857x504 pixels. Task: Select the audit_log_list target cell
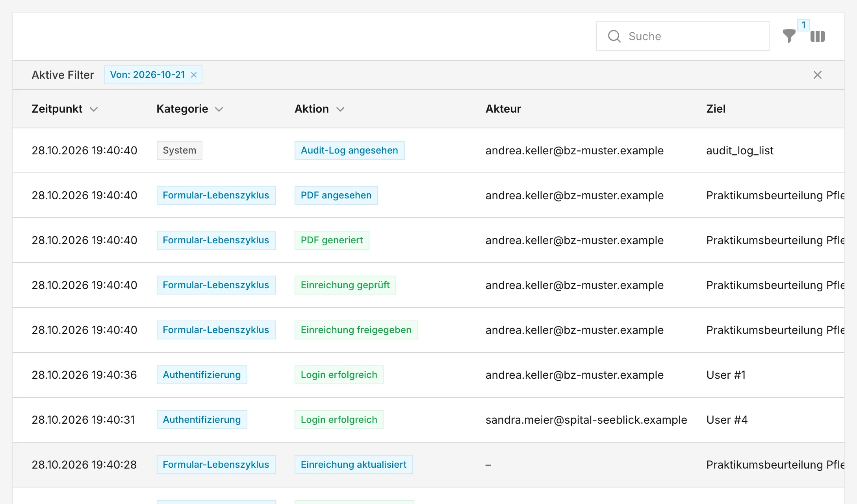pyautogui.click(x=740, y=150)
